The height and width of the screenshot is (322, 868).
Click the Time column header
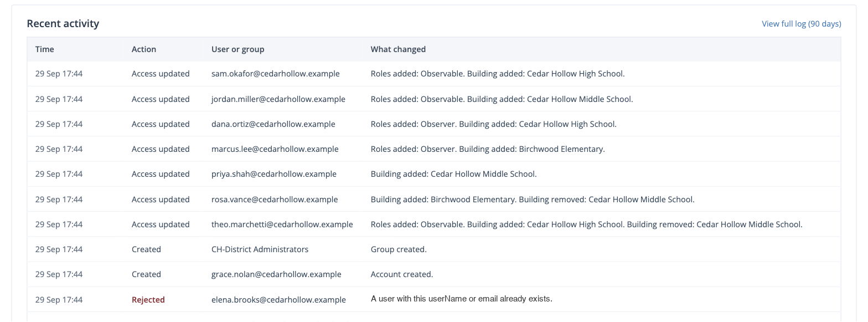point(45,49)
